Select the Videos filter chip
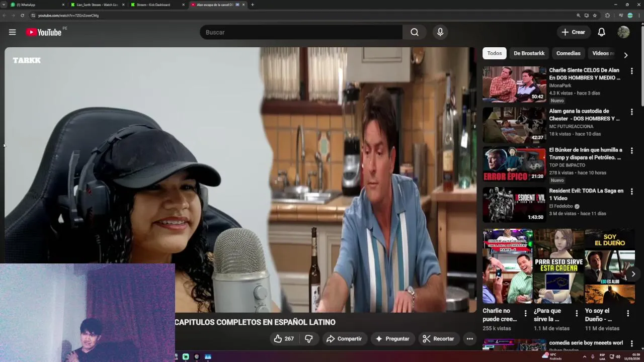This screenshot has width=644, height=362. 603,53
